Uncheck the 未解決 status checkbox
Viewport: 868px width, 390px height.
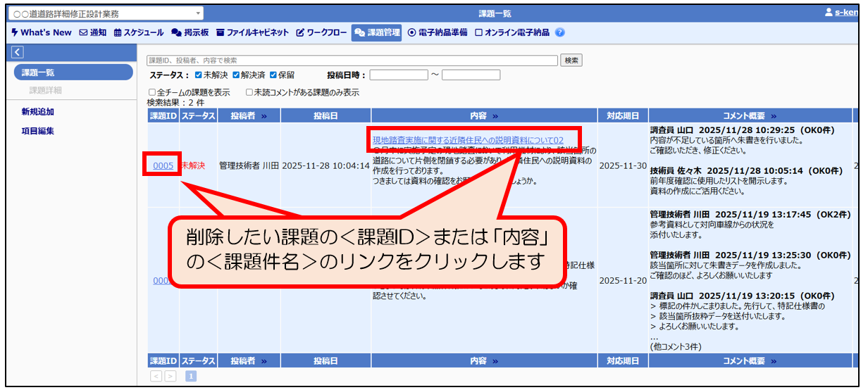(x=199, y=75)
